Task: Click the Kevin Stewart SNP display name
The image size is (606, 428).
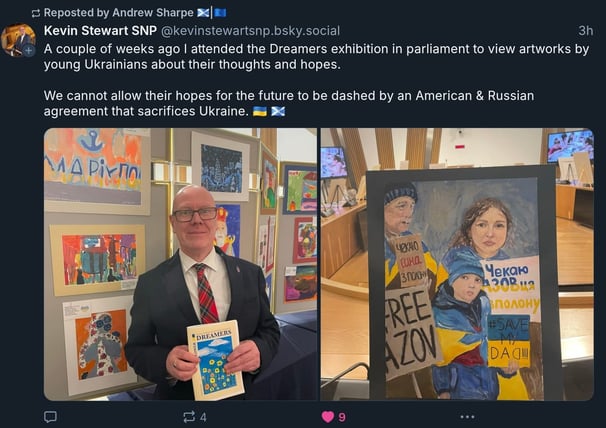Action: (x=100, y=31)
